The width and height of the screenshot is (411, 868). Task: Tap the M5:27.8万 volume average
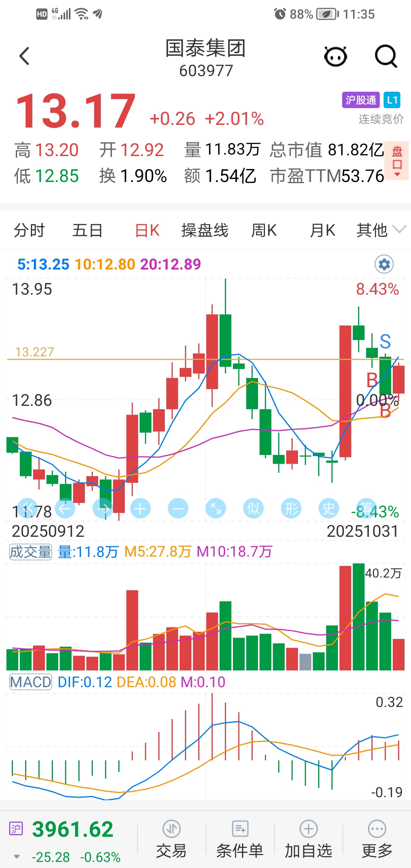tap(158, 552)
